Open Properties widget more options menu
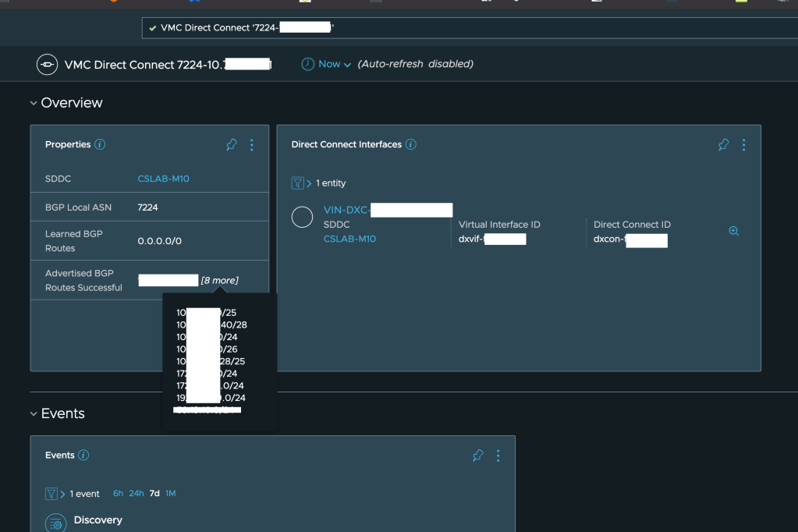The width and height of the screenshot is (798, 532). coord(251,145)
